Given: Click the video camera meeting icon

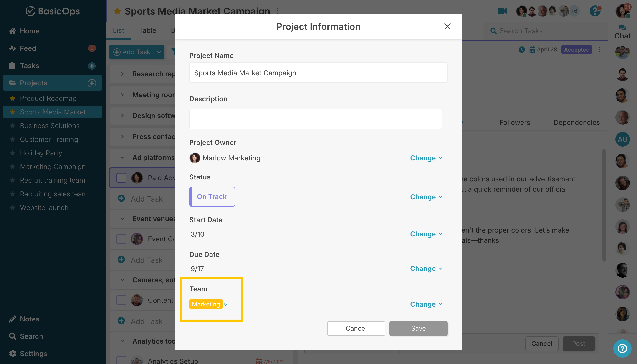Looking at the screenshot, I should click(x=503, y=11).
